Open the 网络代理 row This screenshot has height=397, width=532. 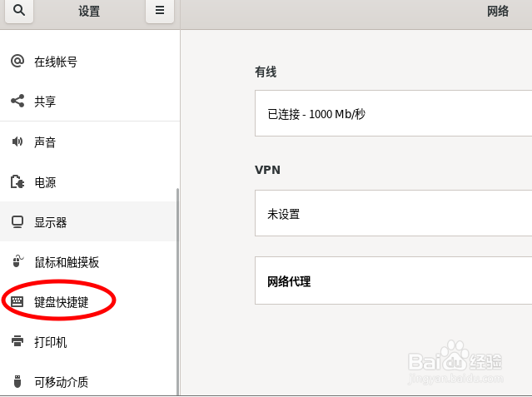point(394,280)
